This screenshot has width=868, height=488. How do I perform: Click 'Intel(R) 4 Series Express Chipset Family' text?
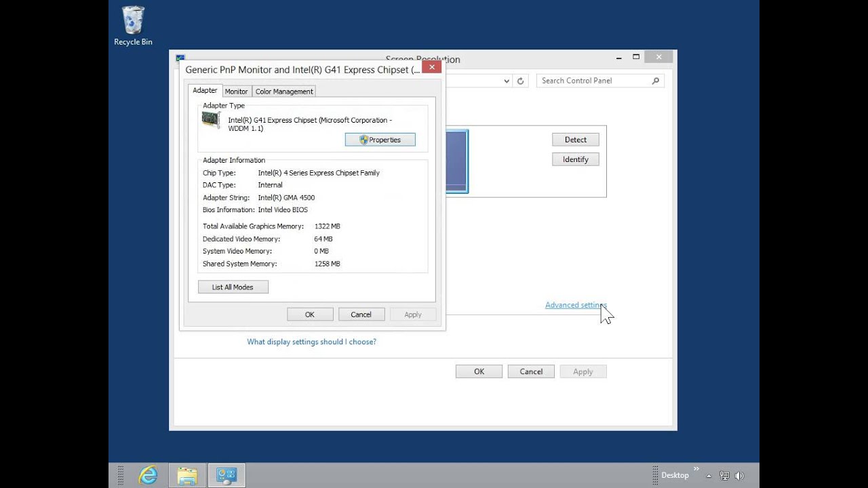click(319, 173)
